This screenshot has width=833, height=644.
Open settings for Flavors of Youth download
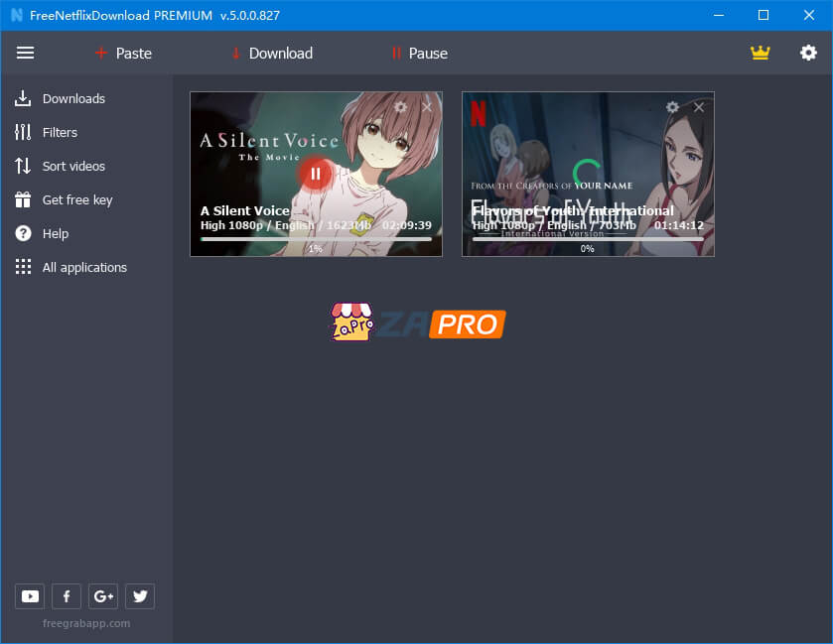click(x=672, y=106)
